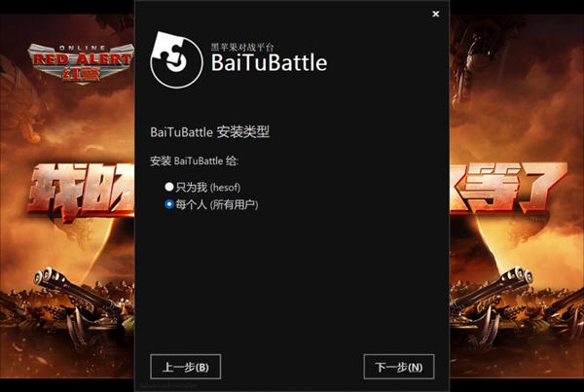Close the BaiTuBattle installer window
The height and width of the screenshot is (392, 584).
pyautogui.click(x=435, y=14)
